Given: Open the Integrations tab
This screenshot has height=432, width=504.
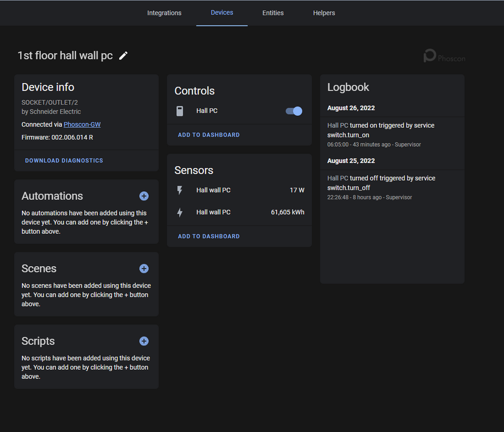Looking at the screenshot, I should tap(164, 13).
